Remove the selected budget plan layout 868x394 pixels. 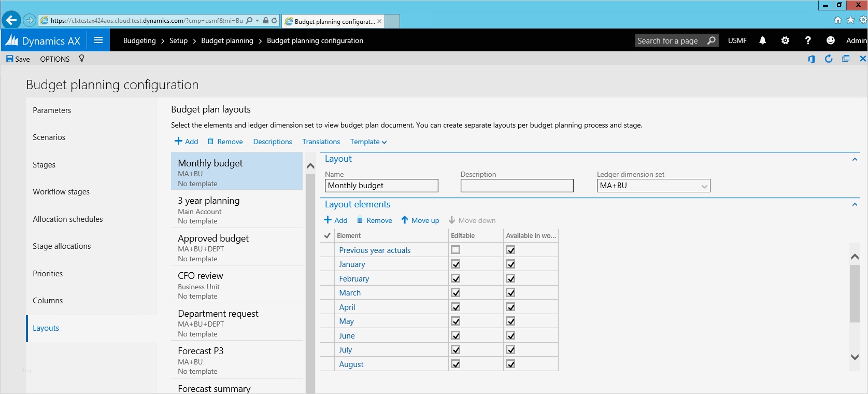click(x=225, y=142)
